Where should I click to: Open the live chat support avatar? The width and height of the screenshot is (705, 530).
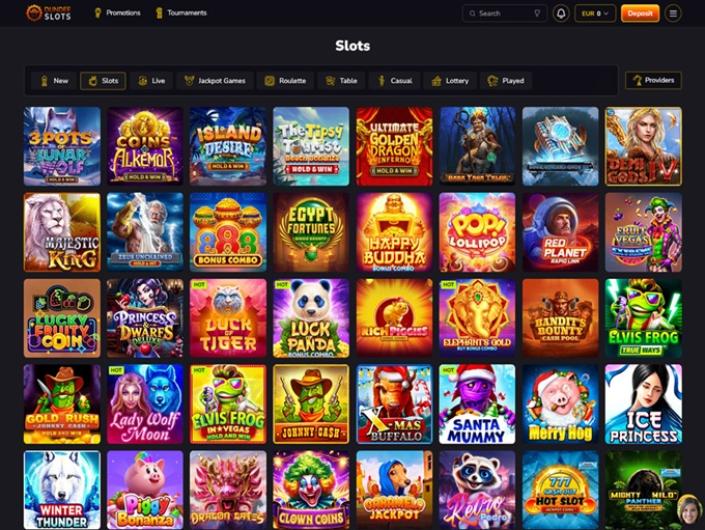pos(688,508)
